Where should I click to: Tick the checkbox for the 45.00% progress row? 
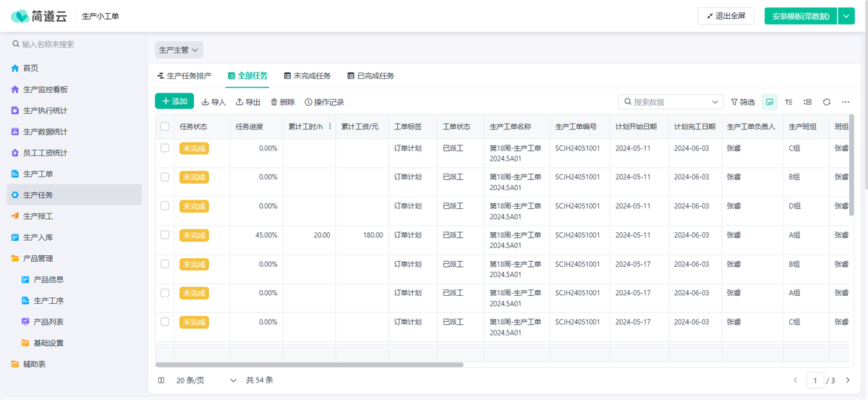point(165,235)
